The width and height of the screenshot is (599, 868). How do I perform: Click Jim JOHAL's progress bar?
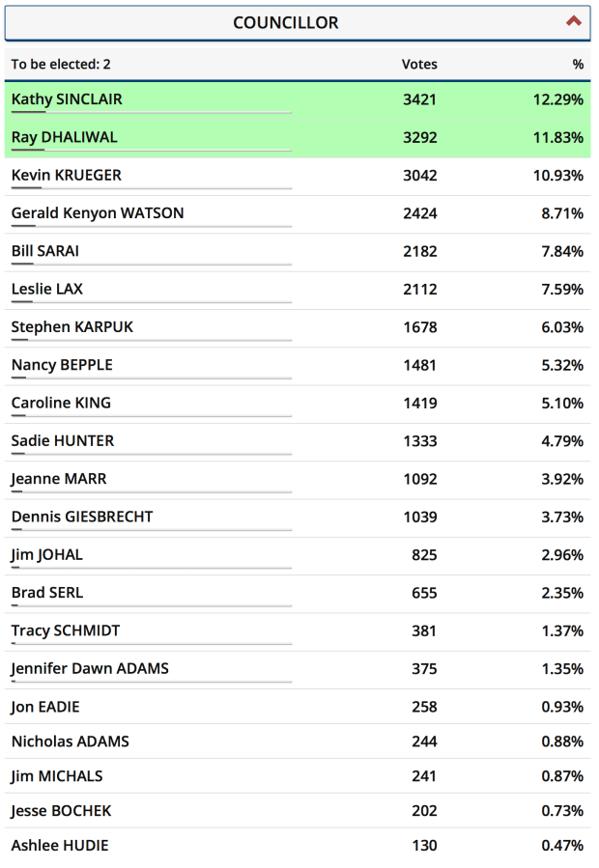151,568
